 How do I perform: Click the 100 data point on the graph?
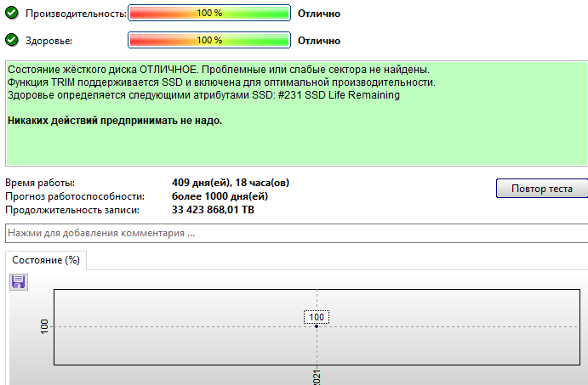[317, 326]
